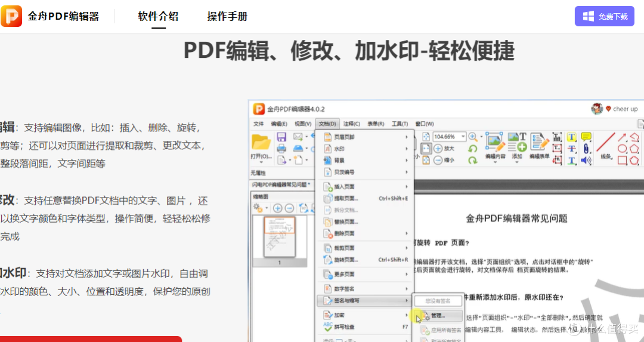644x342 pixels.
Task: Select the underline text tool
Action: [x=572, y=161]
